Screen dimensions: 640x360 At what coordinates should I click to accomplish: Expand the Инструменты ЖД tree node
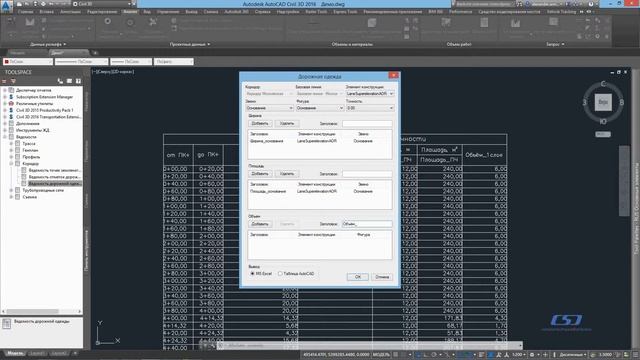(5, 130)
